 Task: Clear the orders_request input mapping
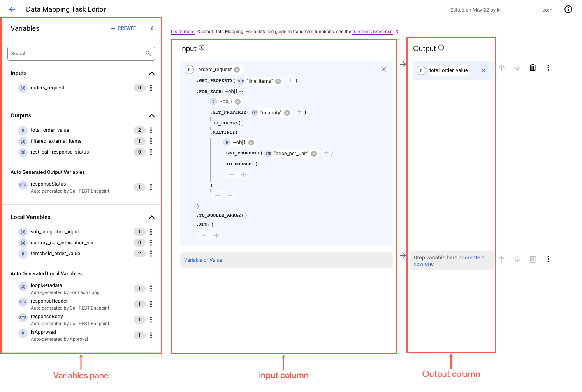pos(383,69)
